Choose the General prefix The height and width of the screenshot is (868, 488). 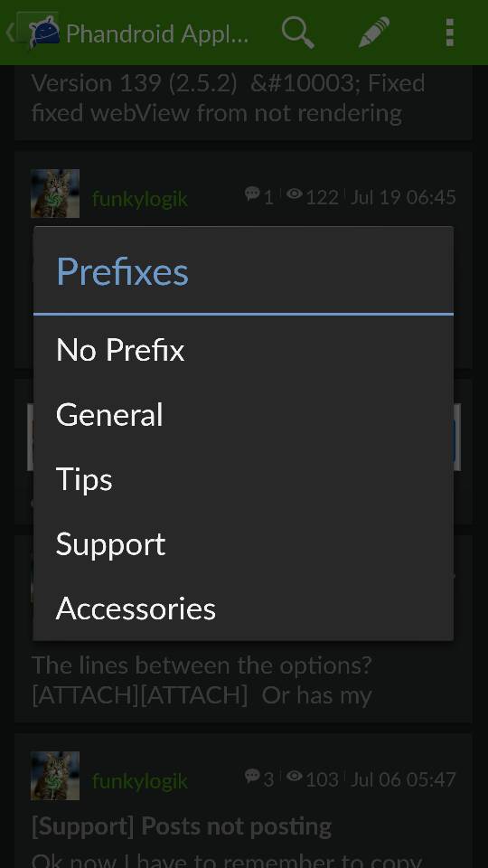[243, 415]
